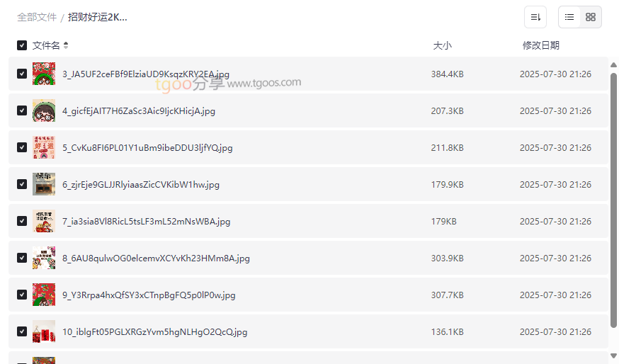Switch to grid view layout
Screen dimensions: 619x364
coord(591,17)
